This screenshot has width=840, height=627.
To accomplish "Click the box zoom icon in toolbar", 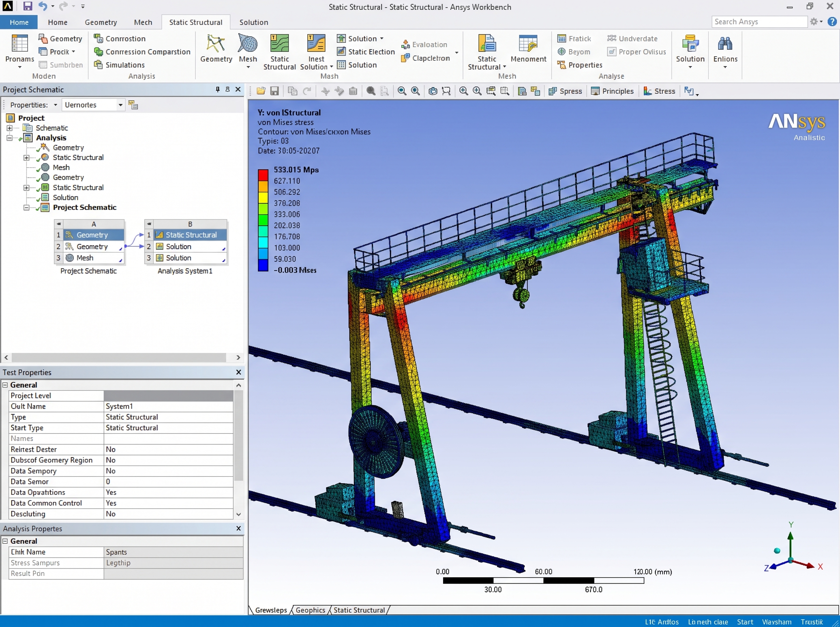I will (x=446, y=91).
